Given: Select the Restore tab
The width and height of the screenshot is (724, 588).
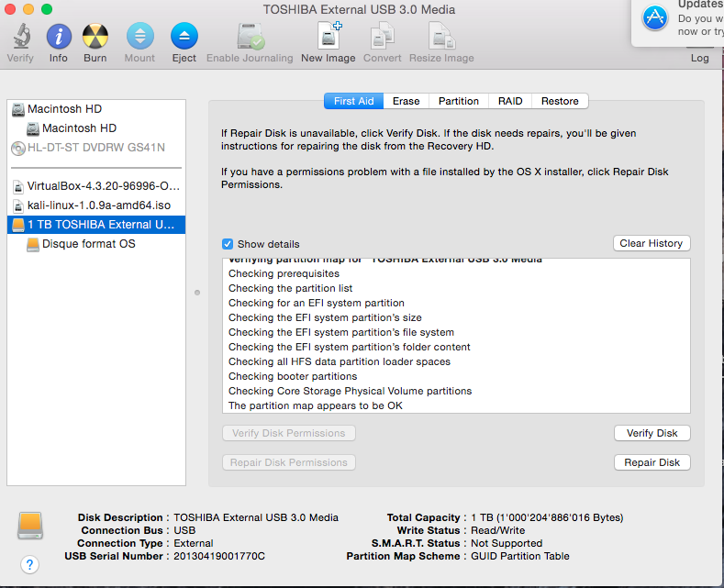Looking at the screenshot, I should [x=560, y=101].
